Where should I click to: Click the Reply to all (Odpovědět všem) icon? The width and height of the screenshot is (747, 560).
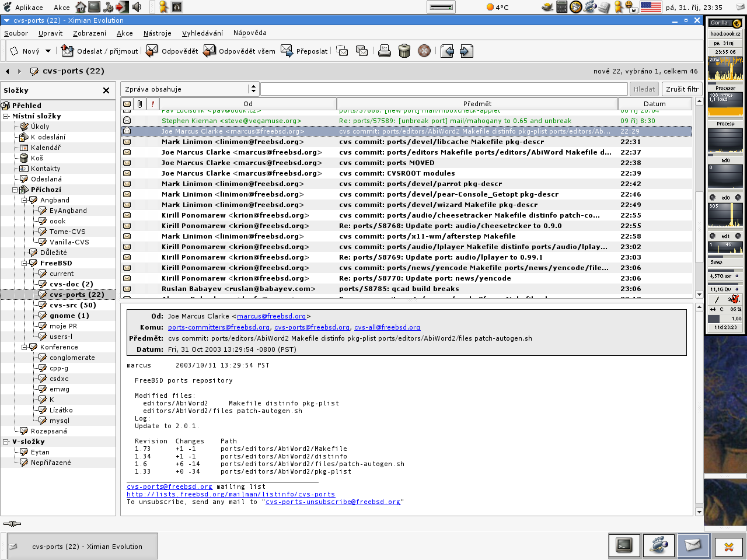[x=210, y=51]
